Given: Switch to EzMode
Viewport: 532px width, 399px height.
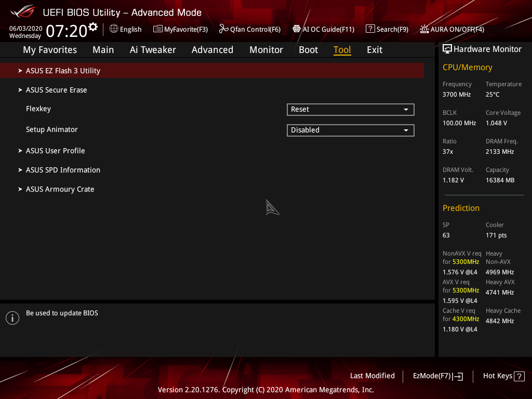Looking at the screenshot, I should [x=437, y=376].
